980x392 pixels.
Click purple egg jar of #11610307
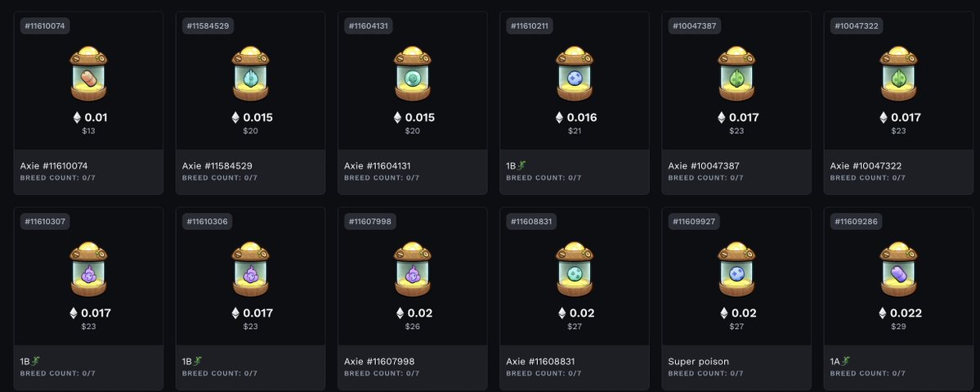[88, 270]
